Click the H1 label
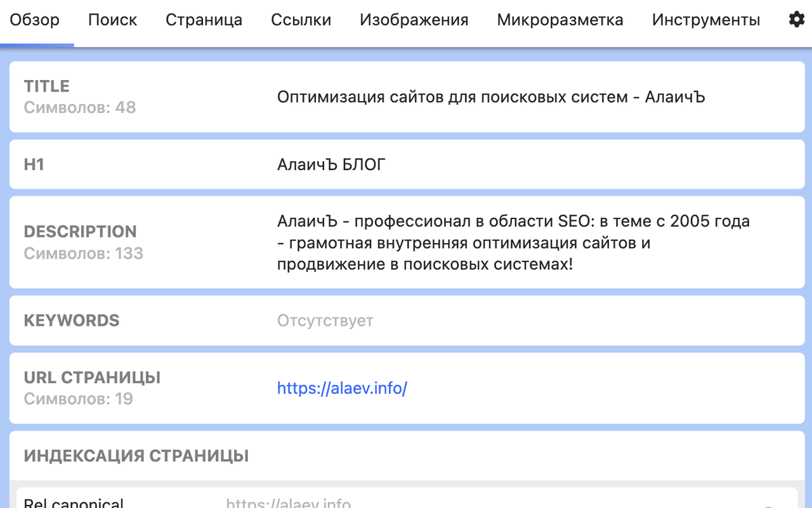Image resolution: width=812 pixels, height=508 pixels. point(34,164)
